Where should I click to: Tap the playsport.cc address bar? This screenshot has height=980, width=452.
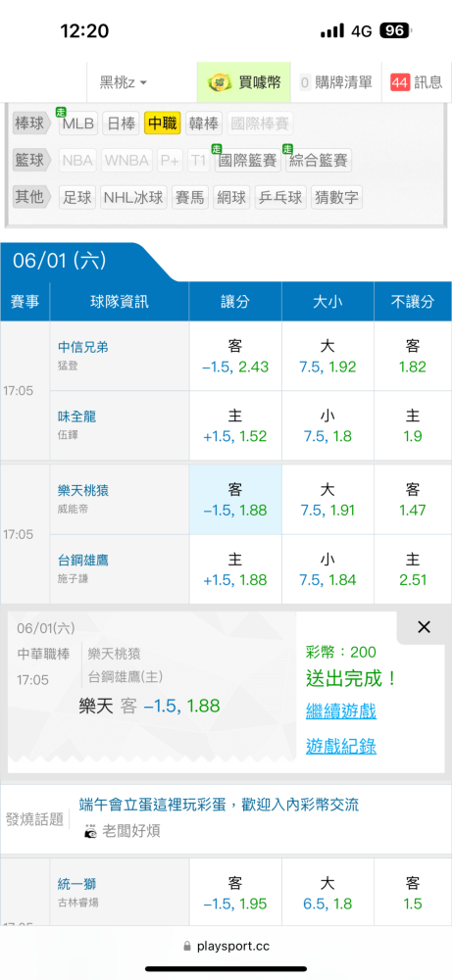coord(226,947)
